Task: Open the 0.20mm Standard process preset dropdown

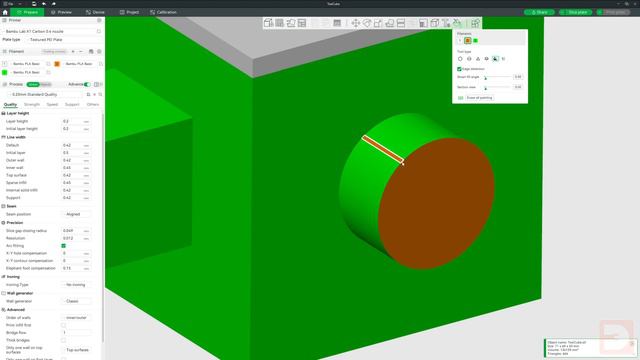Action: pos(46,94)
